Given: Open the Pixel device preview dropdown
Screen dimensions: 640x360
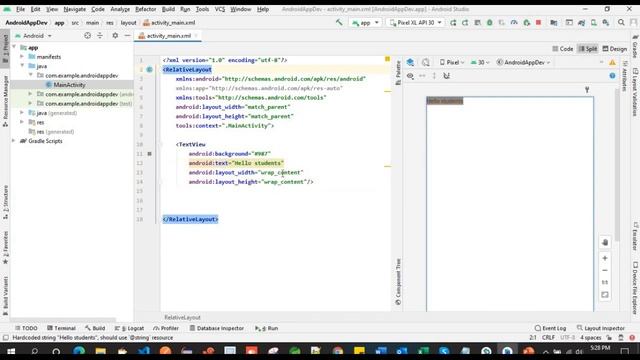Looking at the screenshot, I should 452,62.
